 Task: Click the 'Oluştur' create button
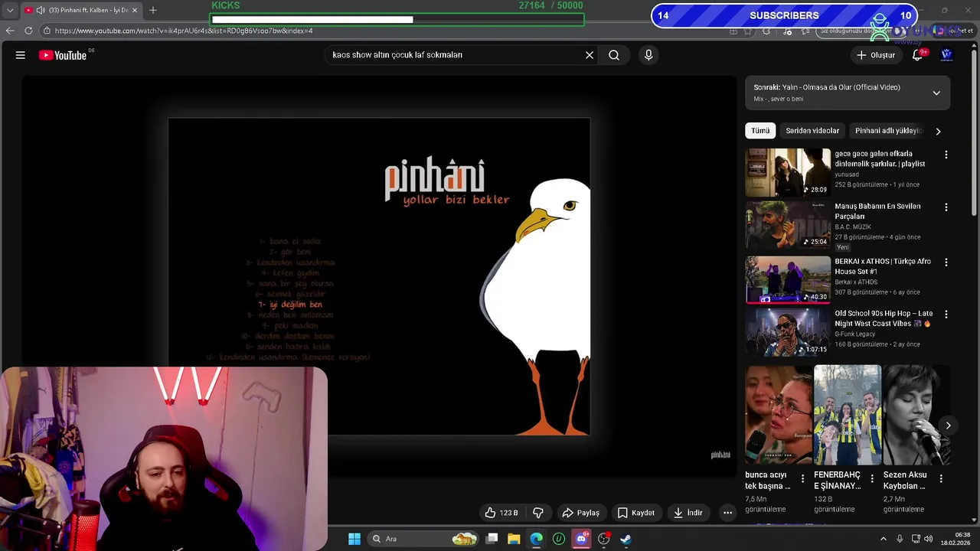(x=875, y=55)
